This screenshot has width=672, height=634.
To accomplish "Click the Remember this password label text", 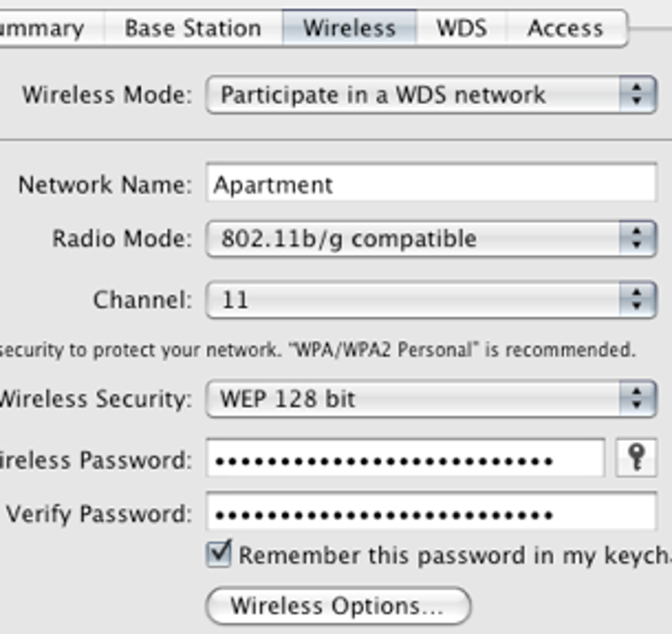I will coord(454,556).
